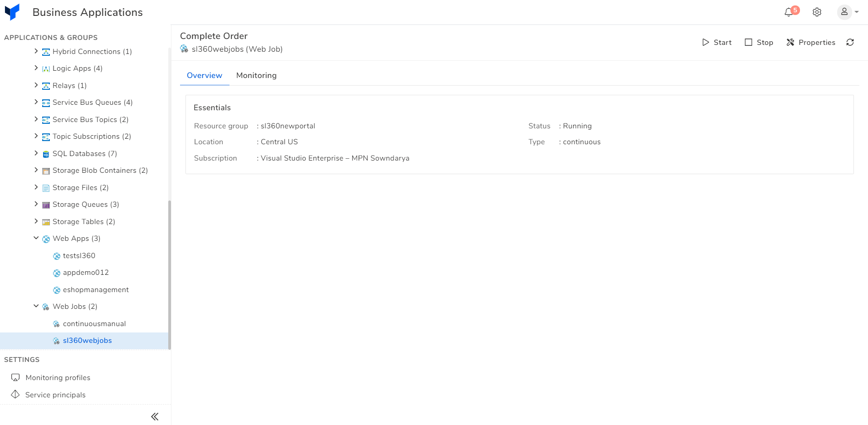Click the Storage Blob Containers icon
Viewport: 868px width, 425px height.
coord(46,171)
